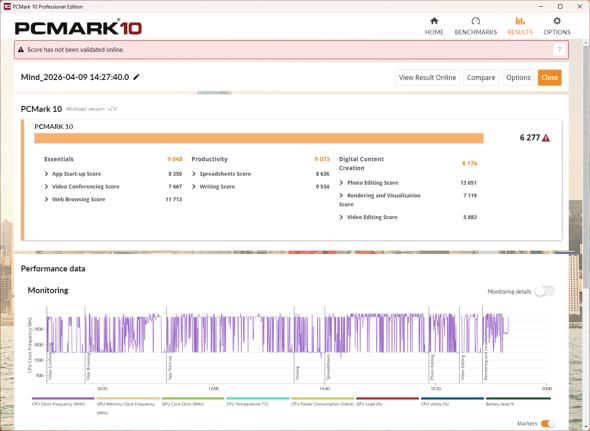Click the Web Browsing score value 11 713
Viewport: 590px width, 431px height.
click(x=174, y=200)
